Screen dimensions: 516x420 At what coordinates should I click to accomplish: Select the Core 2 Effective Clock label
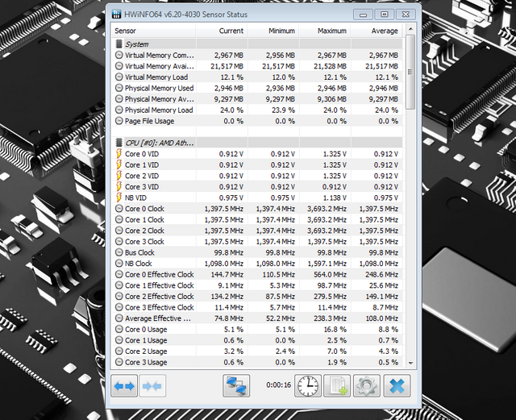[x=160, y=296]
